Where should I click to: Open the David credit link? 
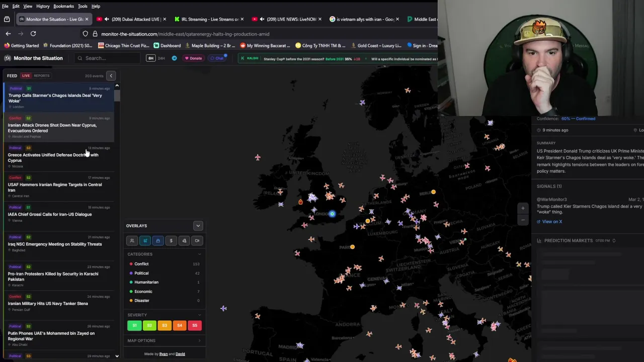point(180,354)
